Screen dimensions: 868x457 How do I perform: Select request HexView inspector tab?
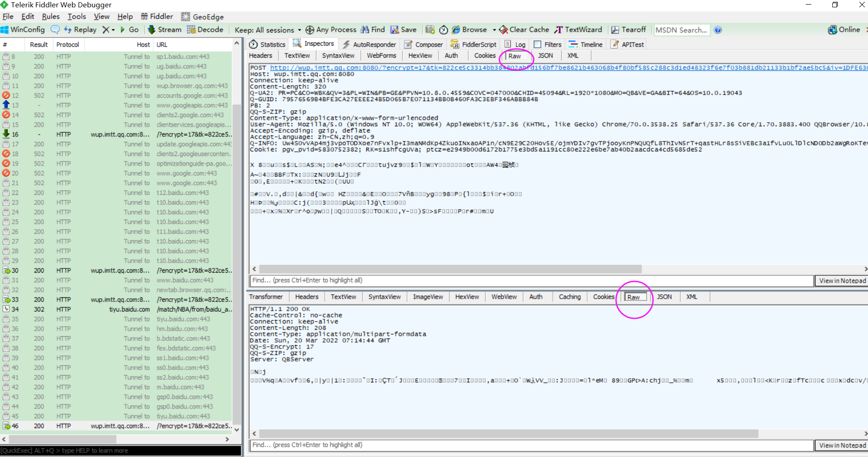pyautogui.click(x=420, y=55)
